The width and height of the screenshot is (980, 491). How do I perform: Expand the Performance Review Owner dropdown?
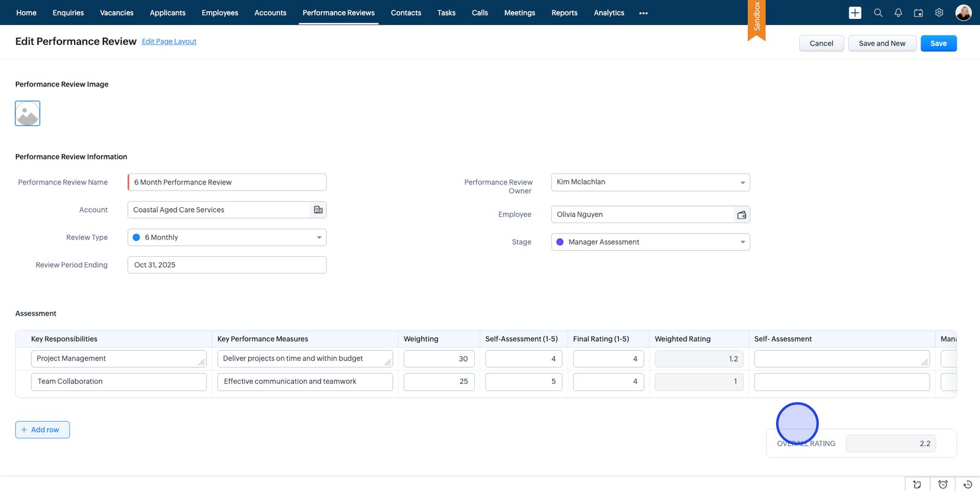[650, 182]
